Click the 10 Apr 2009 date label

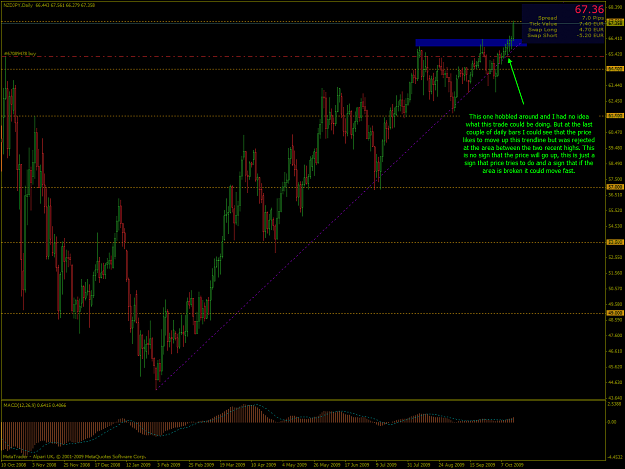263,465
